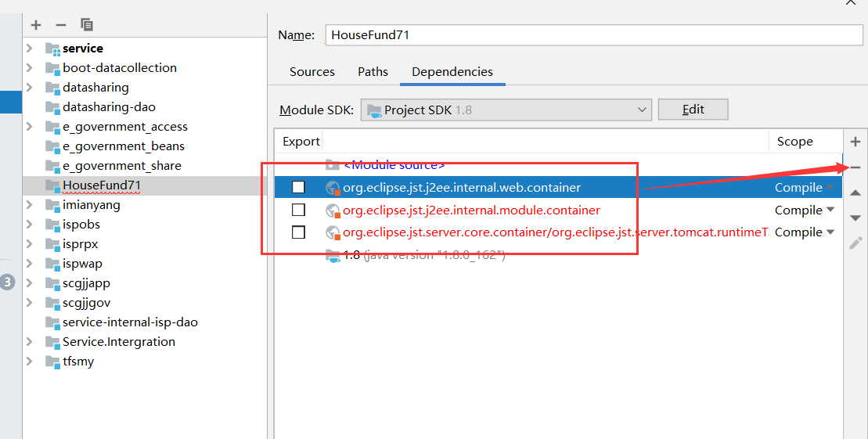The width and height of the screenshot is (868, 439).
Task: Open Scope dropdown for web.container row
Action: pyautogui.click(x=830, y=188)
